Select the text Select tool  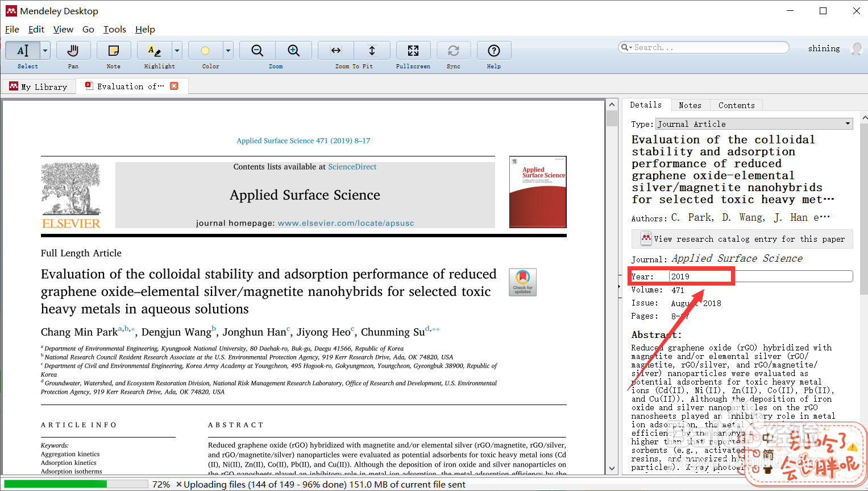point(23,51)
